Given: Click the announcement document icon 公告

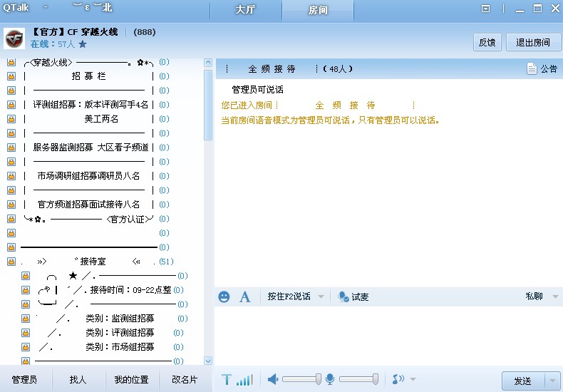Looking at the screenshot, I should click(x=532, y=68).
